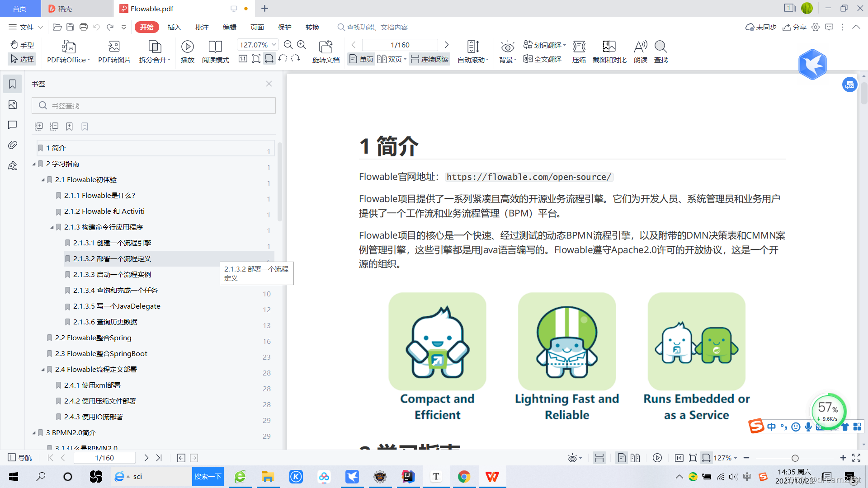Image resolution: width=868 pixels, height=488 pixels.
Task: Click the PDF转图片 toolbar icon
Action: pos(114,47)
